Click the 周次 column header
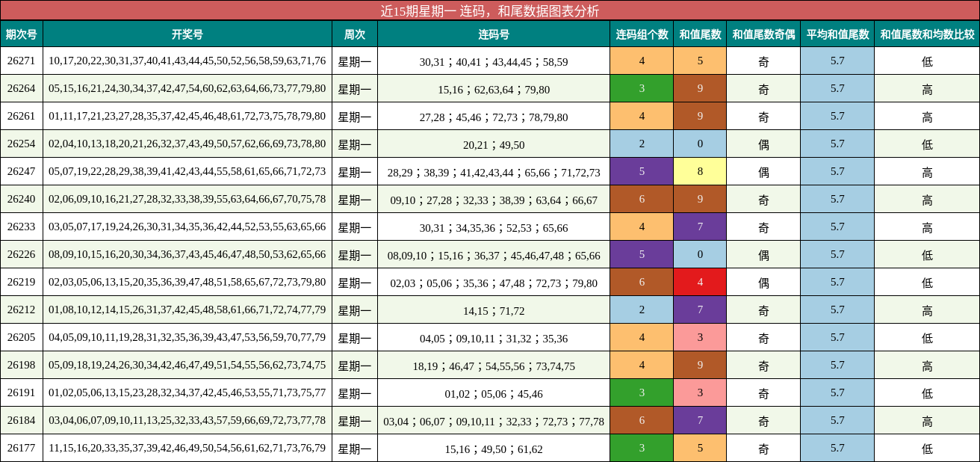The width and height of the screenshot is (980, 462). click(355, 34)
